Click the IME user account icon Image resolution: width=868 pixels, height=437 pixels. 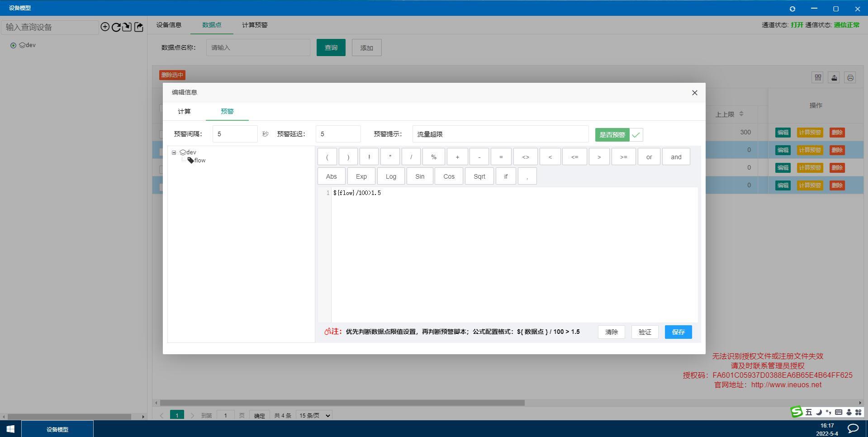[x=849, y=412]
